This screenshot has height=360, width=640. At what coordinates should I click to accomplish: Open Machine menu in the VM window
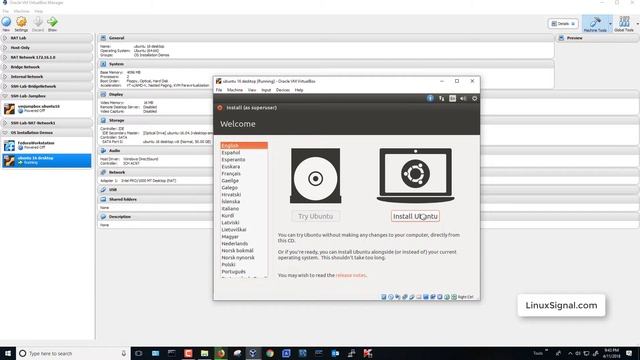pos(235,90)
